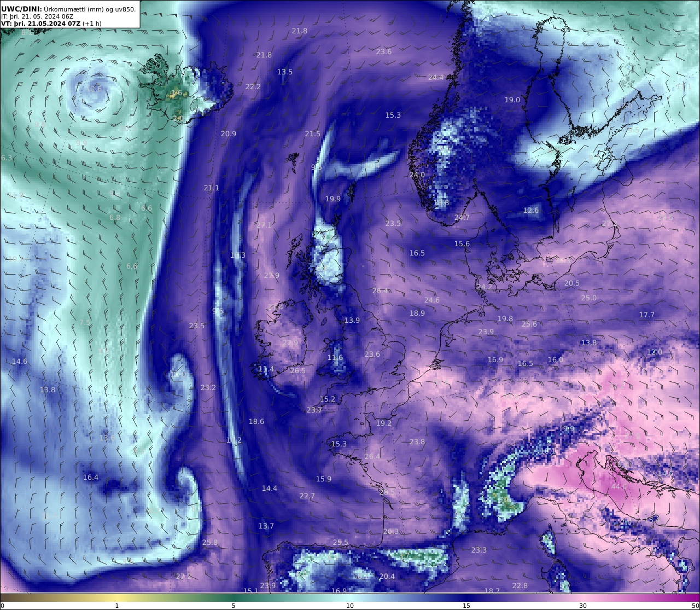Click the 23.3 value in the Mediterranean
Screen dimensions: 700x610
(x=479, y=550)
